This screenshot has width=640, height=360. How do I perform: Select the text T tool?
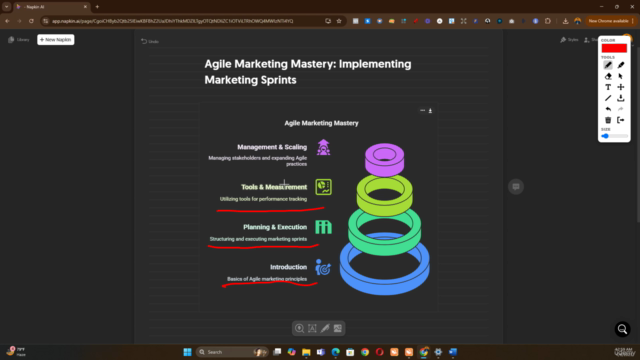608,87
